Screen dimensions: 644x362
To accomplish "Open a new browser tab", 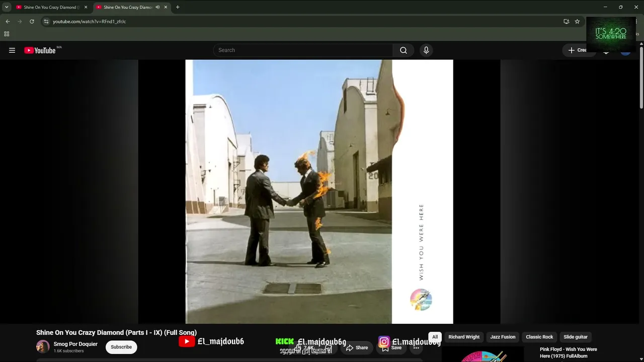I will coord(178,7).
